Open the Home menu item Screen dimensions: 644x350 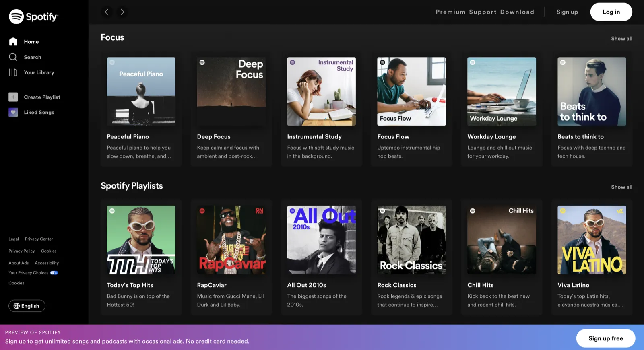pos(31,42)
